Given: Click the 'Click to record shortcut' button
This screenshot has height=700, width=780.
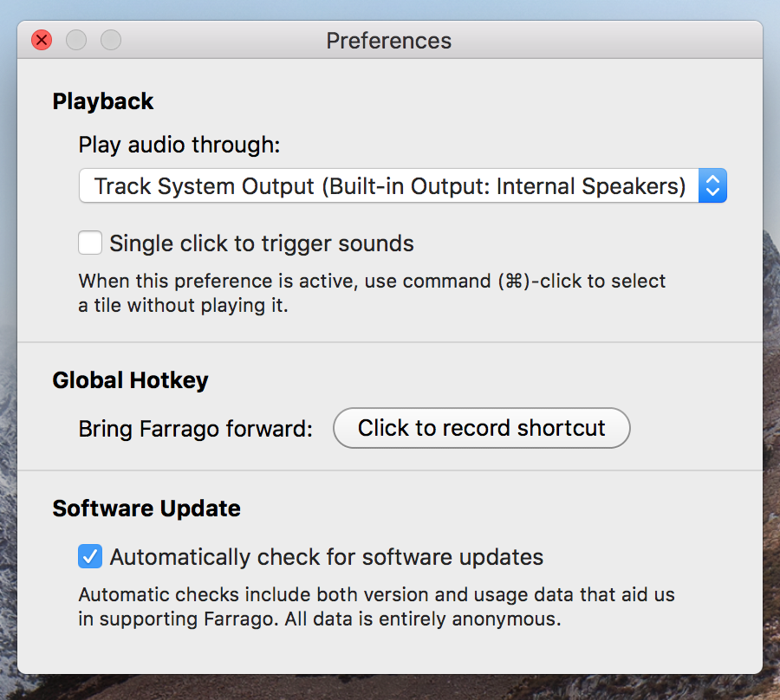Looking at the screenshot, I should (x=482, y=428).
